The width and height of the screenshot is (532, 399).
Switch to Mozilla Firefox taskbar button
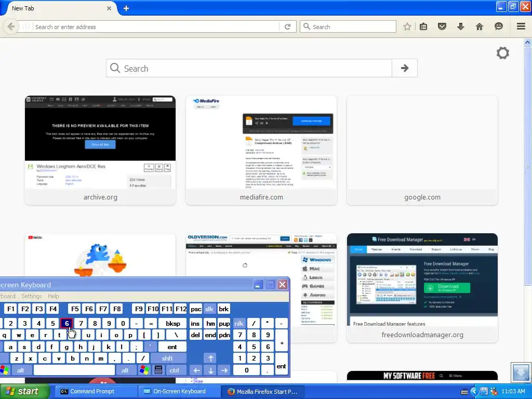263,391
